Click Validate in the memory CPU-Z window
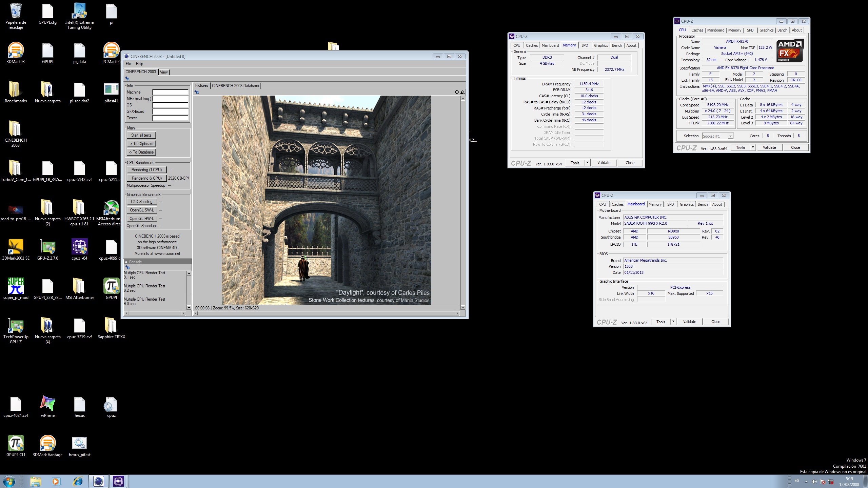The height and width of the screenshot is (488, 868). click(x=604, y=163)
